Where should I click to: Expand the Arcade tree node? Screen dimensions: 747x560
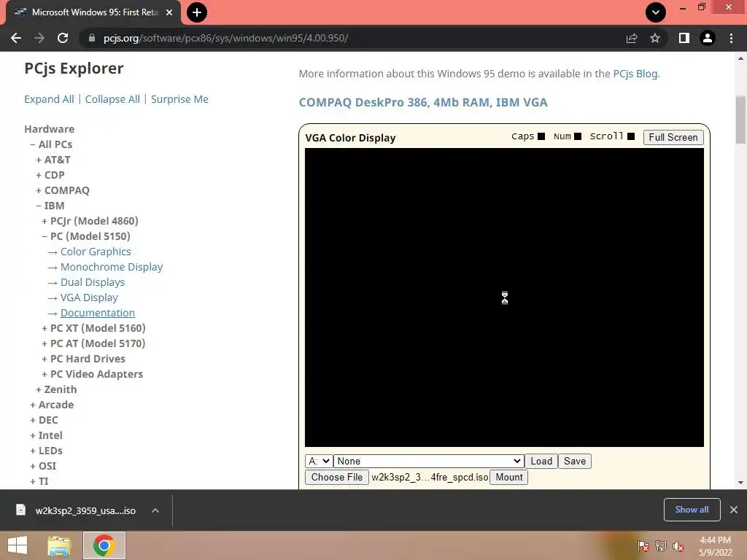pyautogui.click(x=52, y=405)
